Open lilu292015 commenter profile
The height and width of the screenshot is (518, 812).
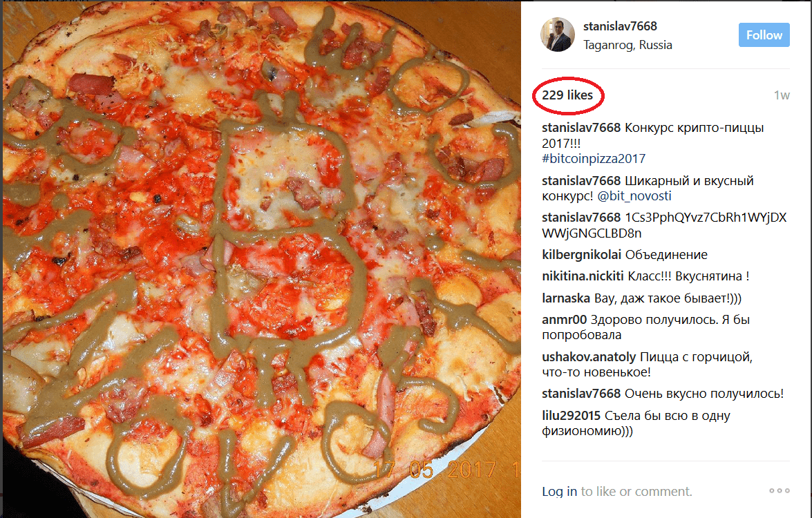[572, 416]
